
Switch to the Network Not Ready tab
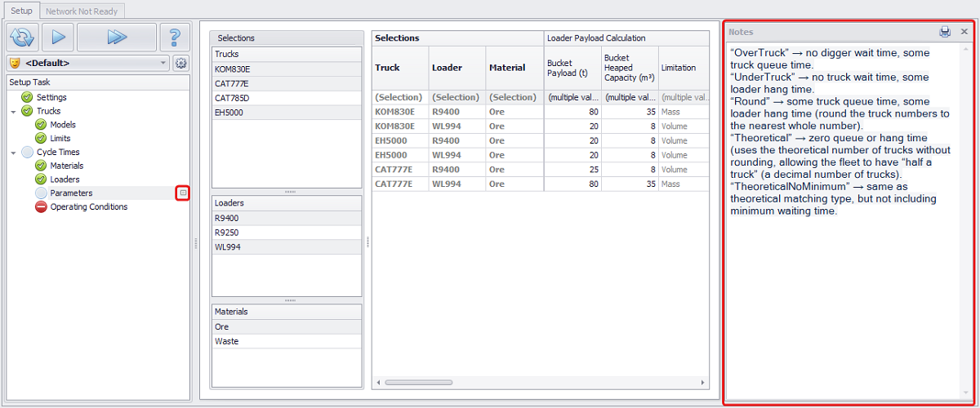(82, 11)
